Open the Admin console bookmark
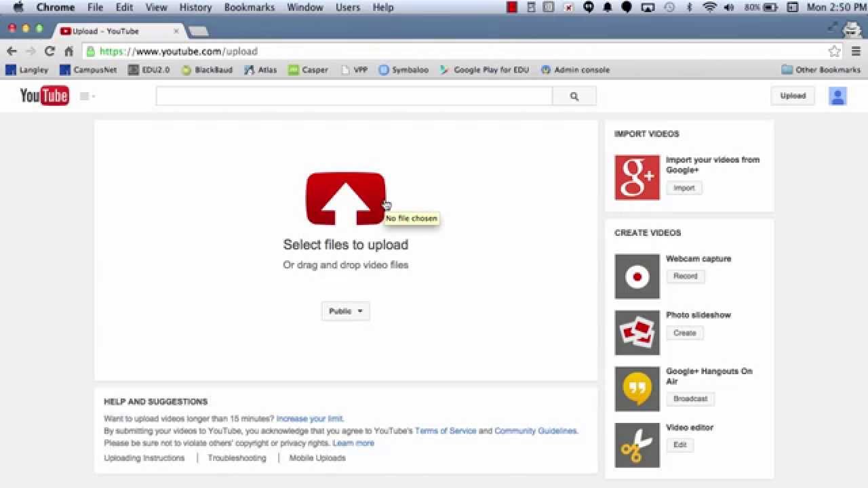 [x=575, y=70]
